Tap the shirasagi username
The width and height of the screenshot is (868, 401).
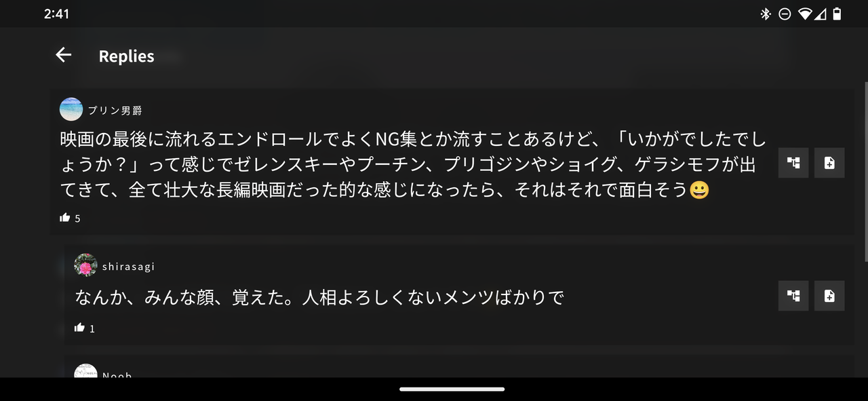coord(128,267)
